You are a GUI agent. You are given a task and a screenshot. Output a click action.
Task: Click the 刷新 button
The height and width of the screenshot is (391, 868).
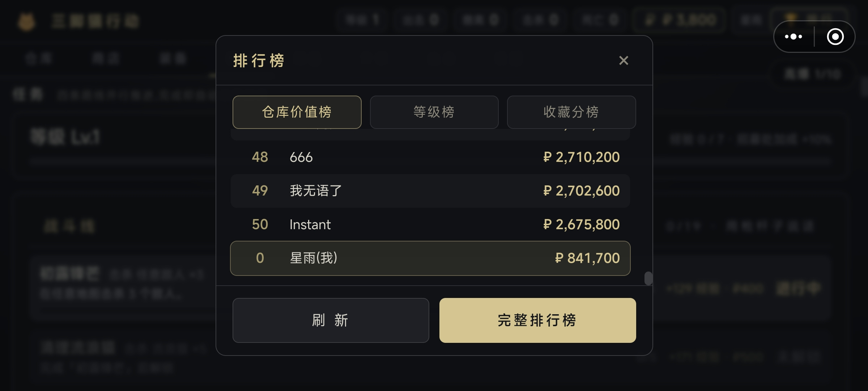331,320
